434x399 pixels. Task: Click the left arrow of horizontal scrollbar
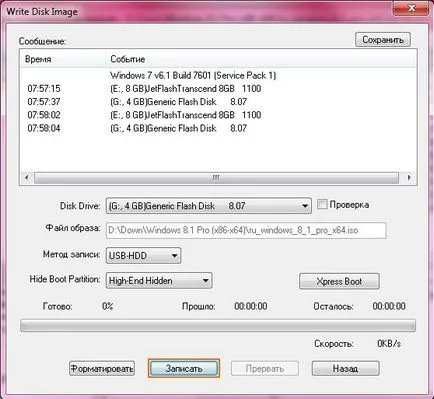click(x=27, y=177)
